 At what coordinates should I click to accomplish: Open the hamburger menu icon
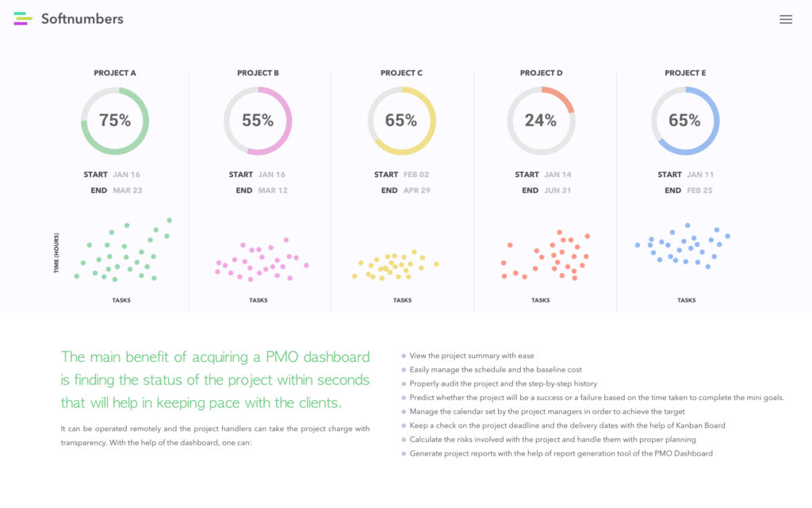[x=785, y=20]
